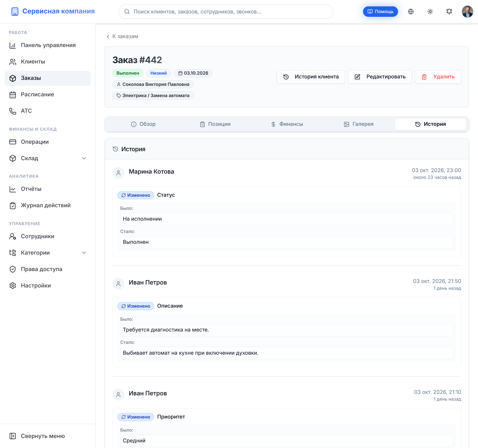
Task: Switch to the Финансы tab
Action: click(287, 124)
